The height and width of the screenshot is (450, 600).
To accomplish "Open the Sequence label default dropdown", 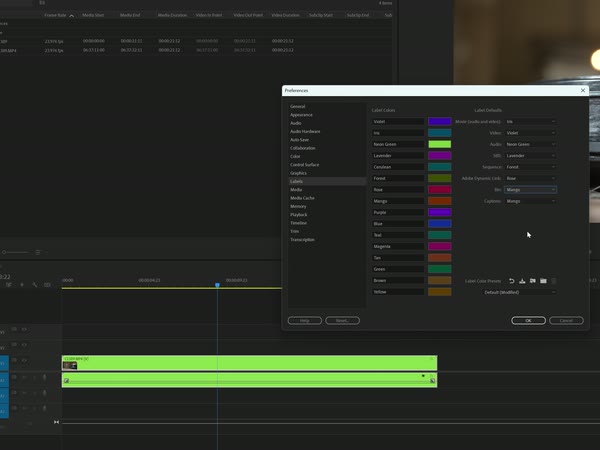I will (x=530, y=167).
